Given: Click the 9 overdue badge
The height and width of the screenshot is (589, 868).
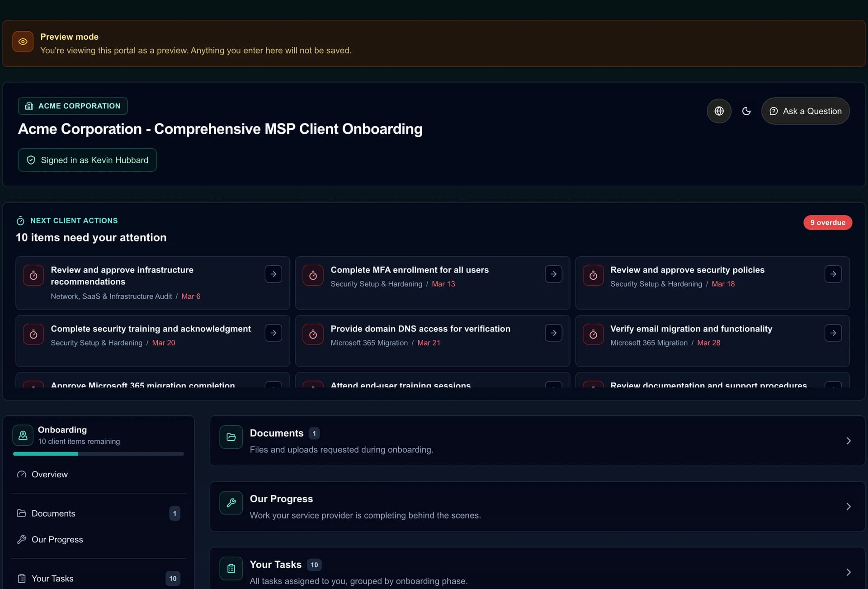Looking at the screenshot, I should 827,222.
